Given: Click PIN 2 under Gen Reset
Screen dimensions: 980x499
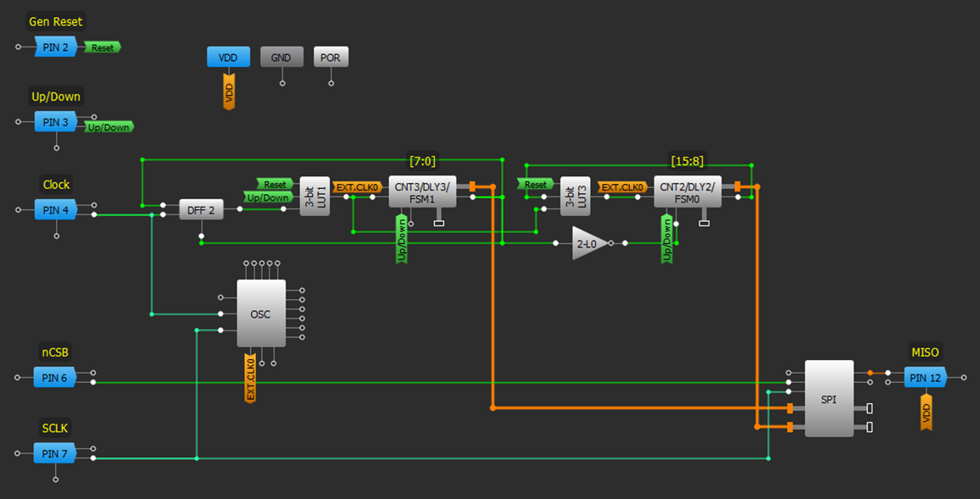Looking at the screenshot, I should (55, 47).
